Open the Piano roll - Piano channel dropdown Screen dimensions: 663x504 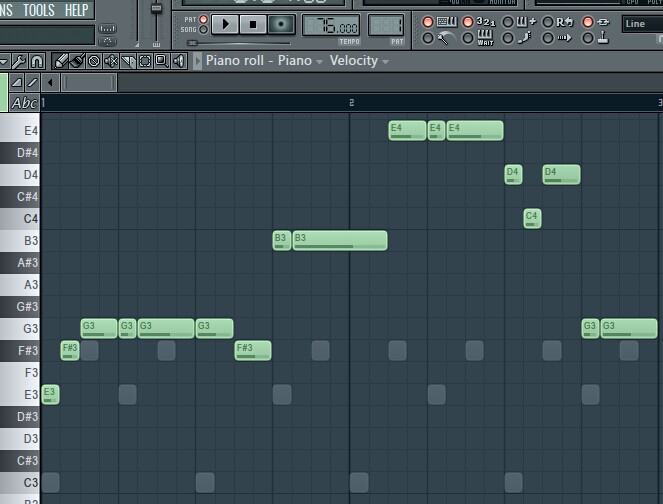coord(264,61)
